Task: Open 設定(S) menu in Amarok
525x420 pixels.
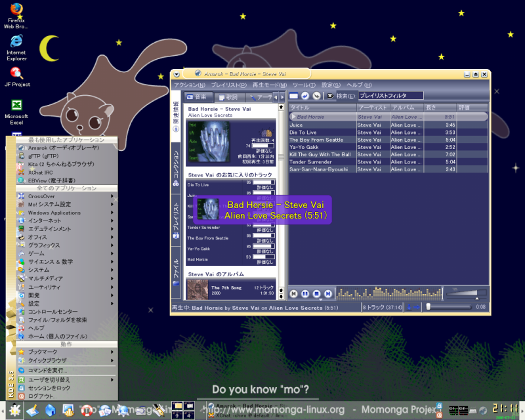Action: (x=331, y=85)
